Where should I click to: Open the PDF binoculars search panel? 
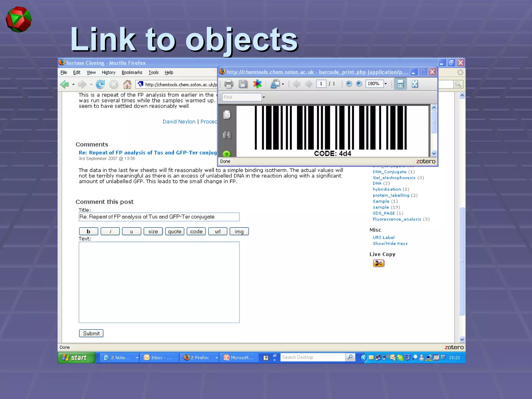[227, 135]
